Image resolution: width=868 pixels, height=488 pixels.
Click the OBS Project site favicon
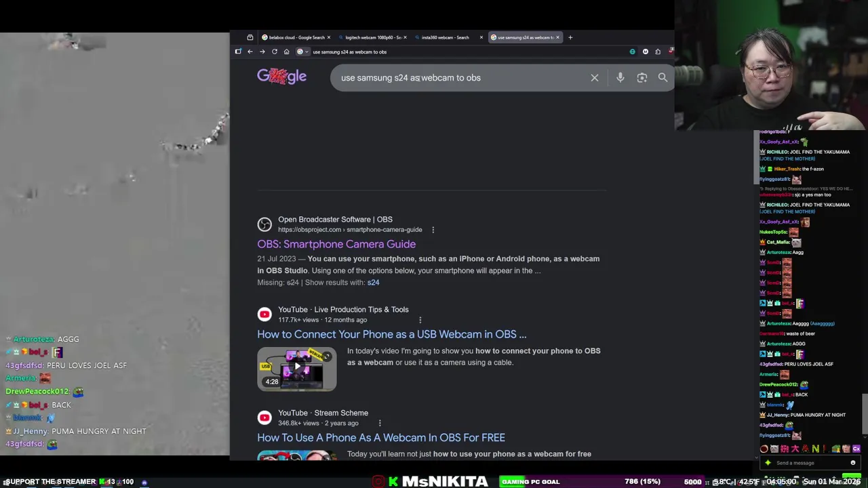264,224
